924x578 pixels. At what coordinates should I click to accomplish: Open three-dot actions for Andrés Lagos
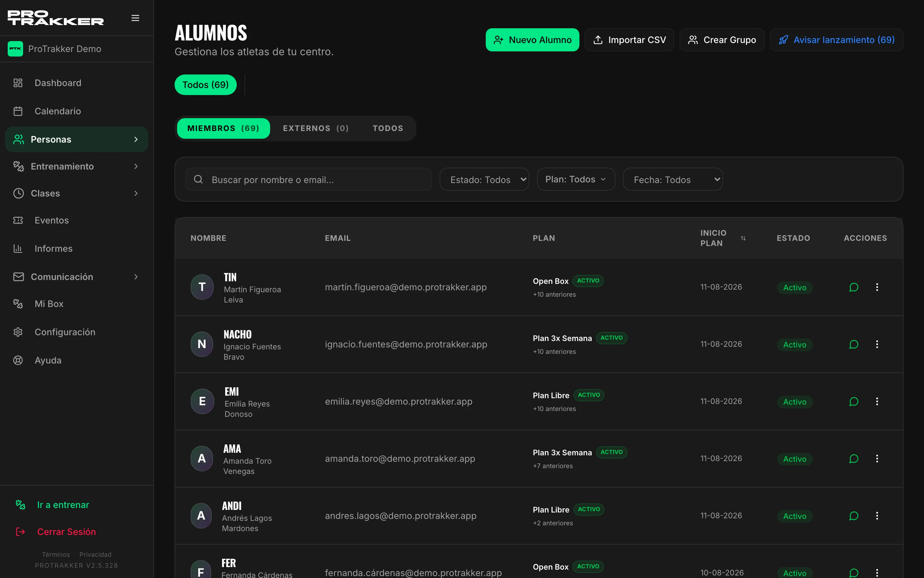877,516
